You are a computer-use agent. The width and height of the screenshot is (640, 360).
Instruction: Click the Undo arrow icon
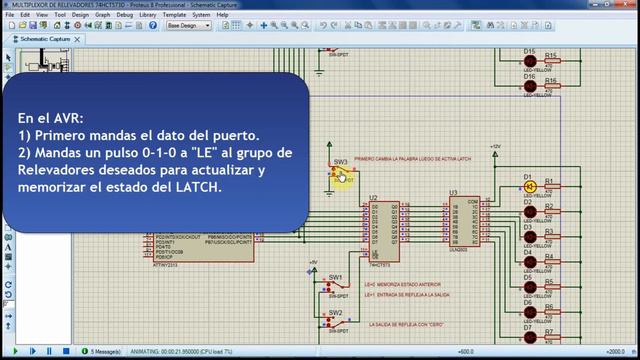(323, 25)
